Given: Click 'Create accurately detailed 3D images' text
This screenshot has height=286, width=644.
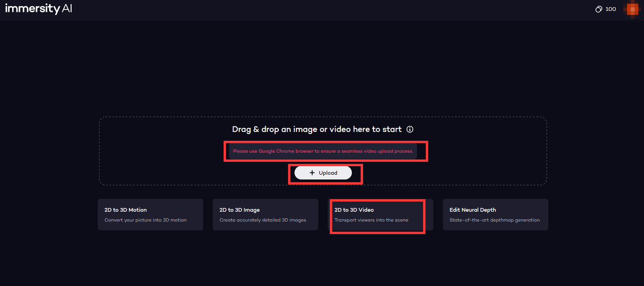Looking at the screenshot, I should coord(263,220).
